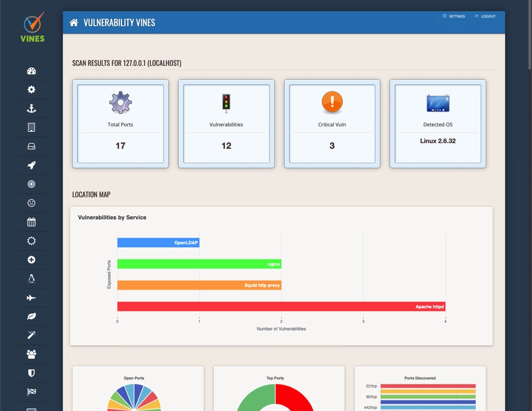
Task: Click the green nginx bar
Action: pos(200,264)
